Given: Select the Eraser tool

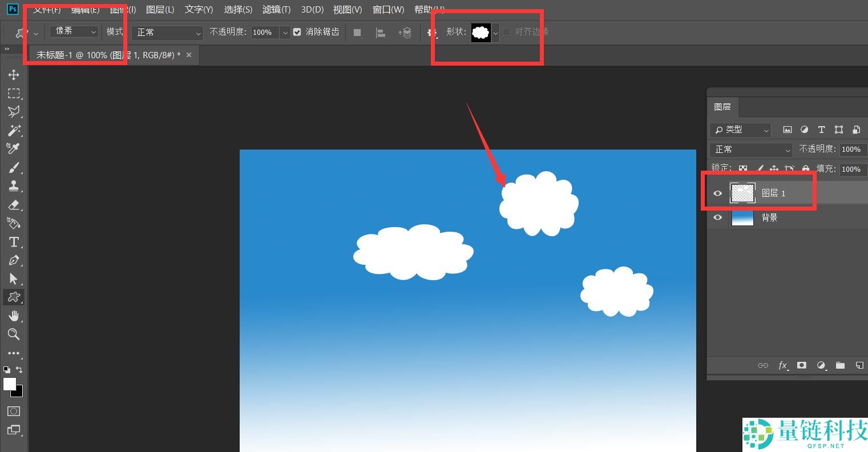Looking at the screenshot, I should coord(14,205).
